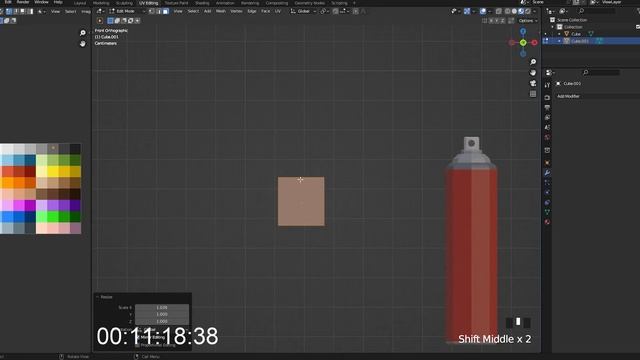Open the shading options dropdown arrow
This screenshot has width=640, height=360.
534,11
